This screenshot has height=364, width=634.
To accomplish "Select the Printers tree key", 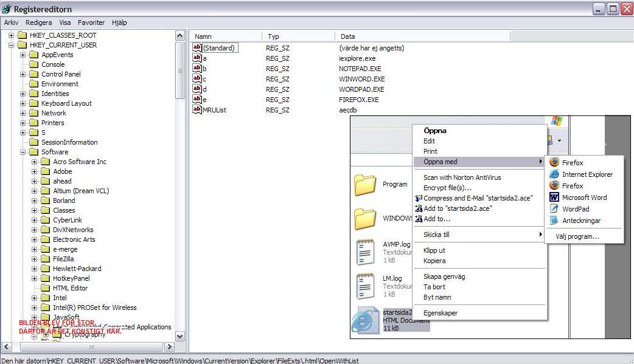I will (52, 123).
